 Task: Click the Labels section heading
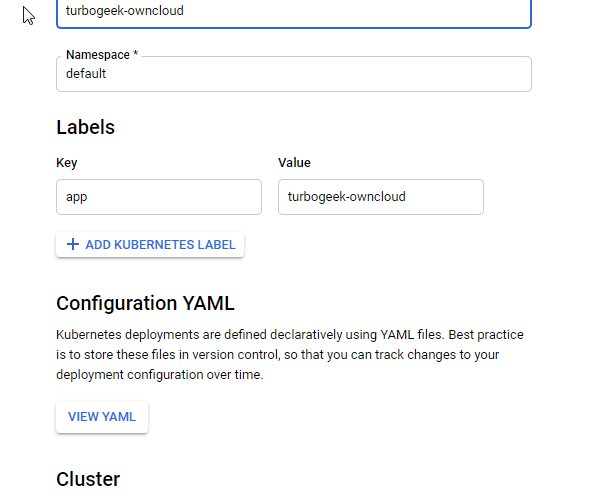[85, 127]
